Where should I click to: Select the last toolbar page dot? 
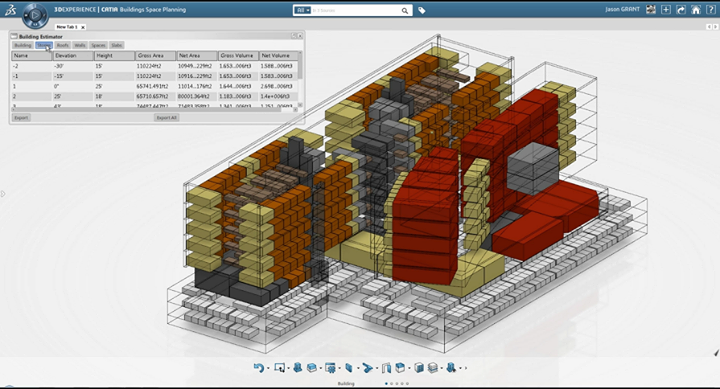pyautogui.click(x=407, y=383)
